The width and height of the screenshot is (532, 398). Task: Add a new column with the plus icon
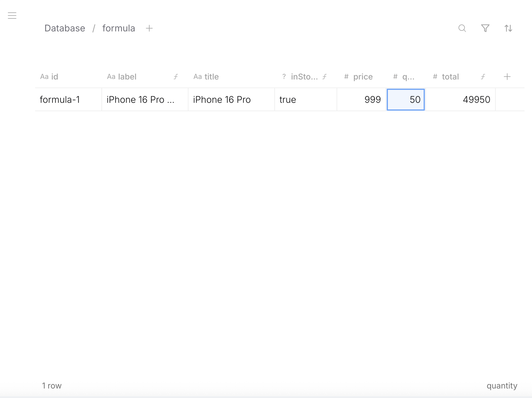pyautogui.click(x=507, y=77)
